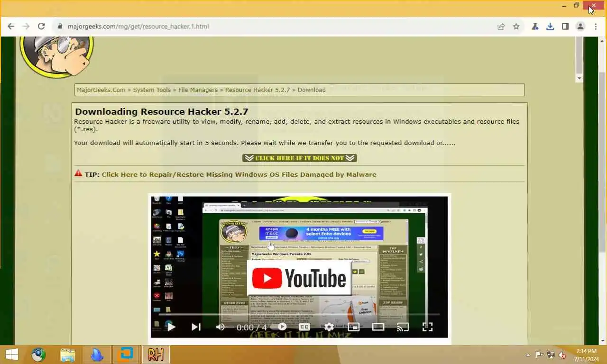Click the MajorGeeks mascot logo
Viewport: 607px width, 364px height.
[x=56, y=57]
